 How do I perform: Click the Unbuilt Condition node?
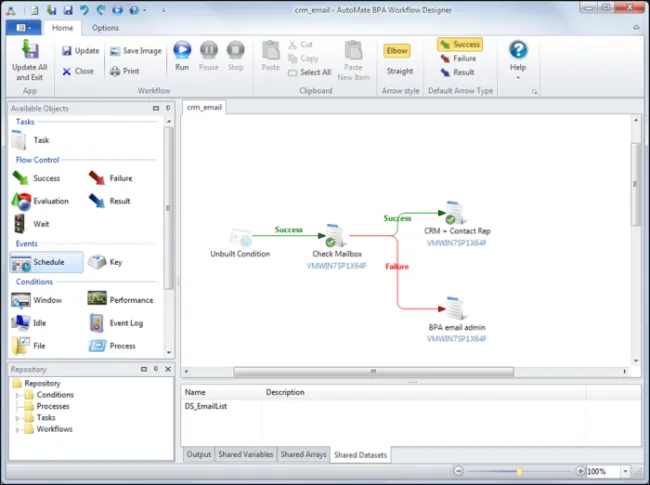click(x=240, y=242)
